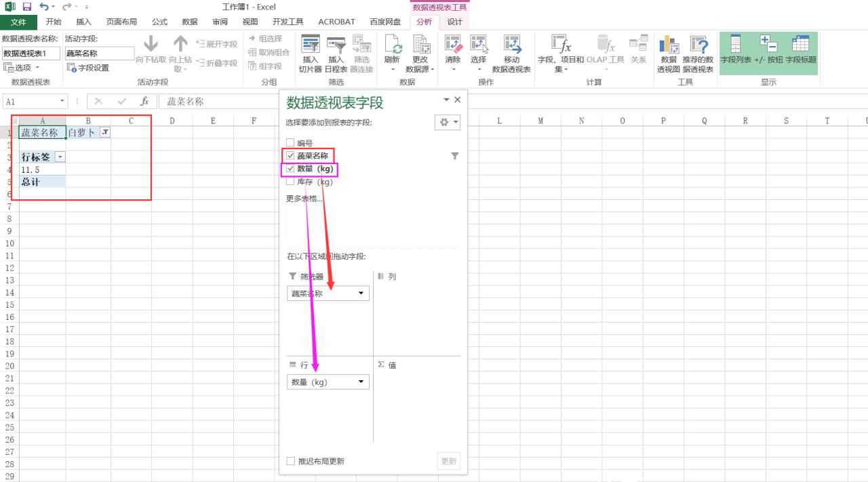Image resolution: width=868 pixels, height=482 pixels.
Task: Click the Active Field input box
Action: [100, 54]
